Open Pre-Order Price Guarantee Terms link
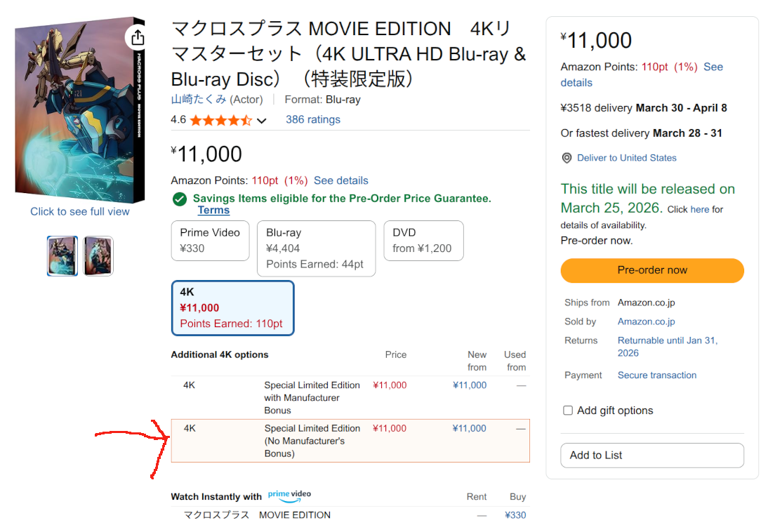Screen dimensions: 768x532 [213, 211]
